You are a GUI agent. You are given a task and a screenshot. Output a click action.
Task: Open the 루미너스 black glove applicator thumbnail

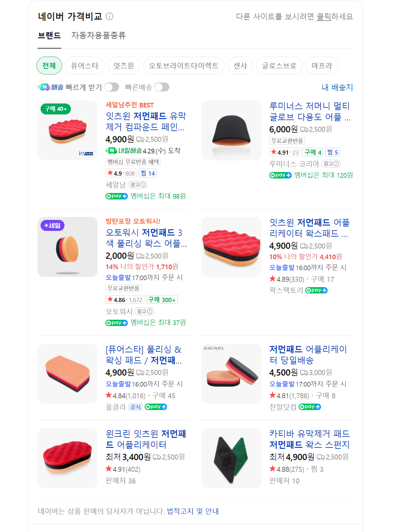[231, 130]
